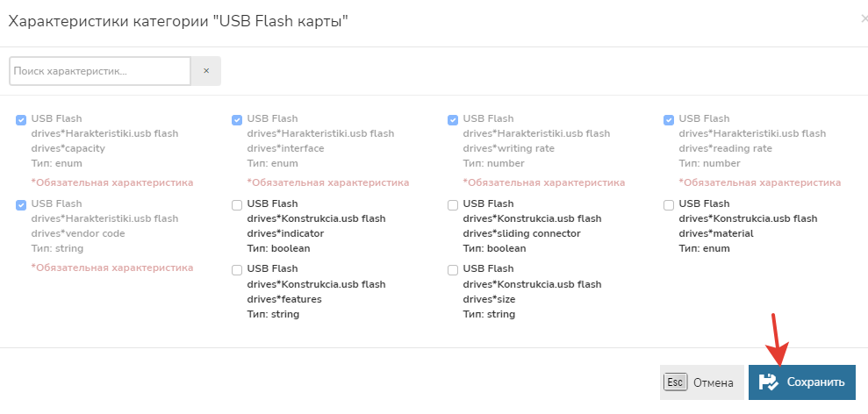The image size is (868, 414).
Task: Uncheck the interface characteristic checkbox
Action: [237, 120]
